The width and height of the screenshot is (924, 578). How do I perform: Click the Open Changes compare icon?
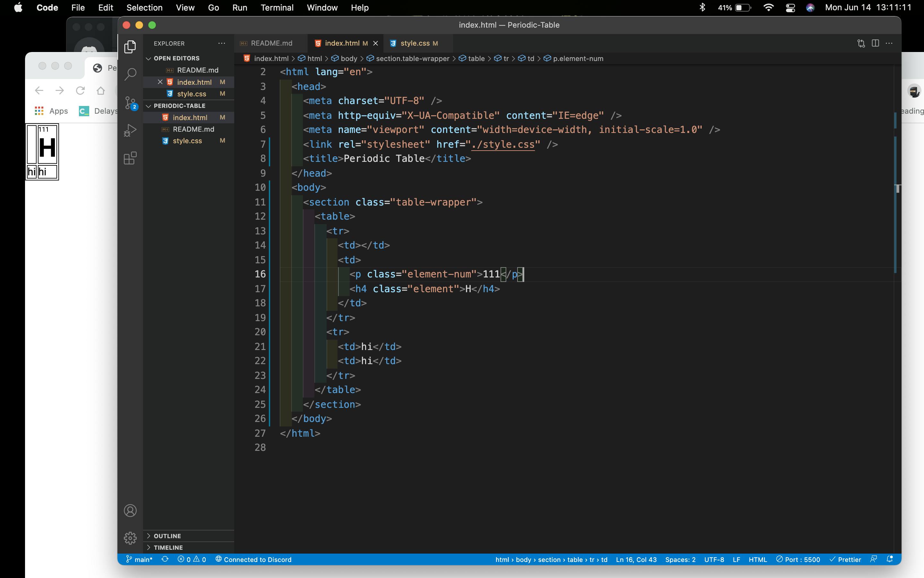pyautogui.click(x=861, y=43)
